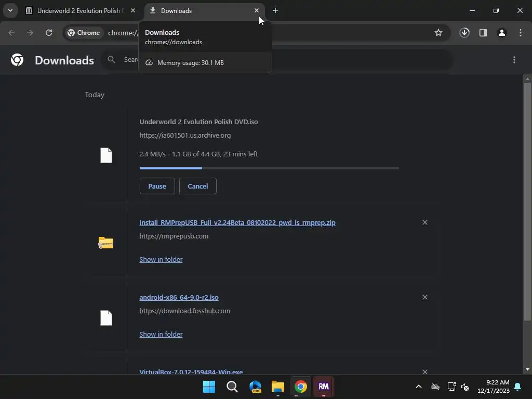Viewport: 532px width, 399px height.
Task: Open android-x86_64-9.0-r2.iso link
Action: point(179,298)
